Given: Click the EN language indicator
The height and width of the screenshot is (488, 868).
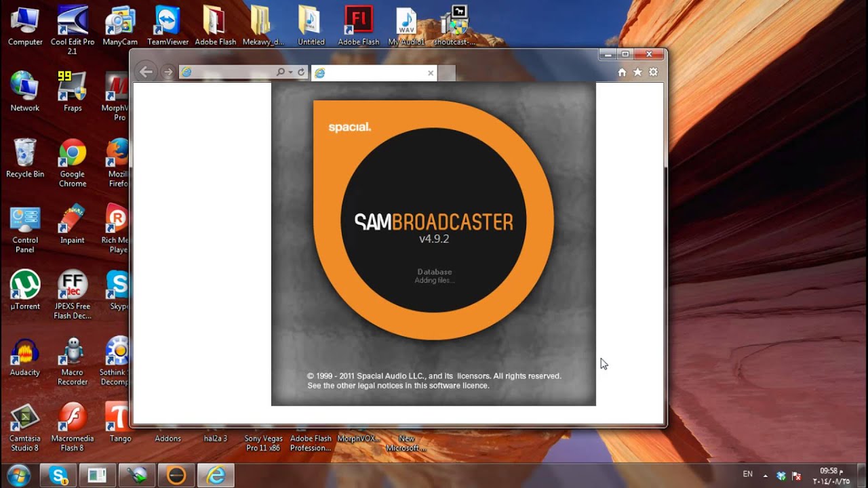Looking at the screenshot, I should tap(747, 474).
